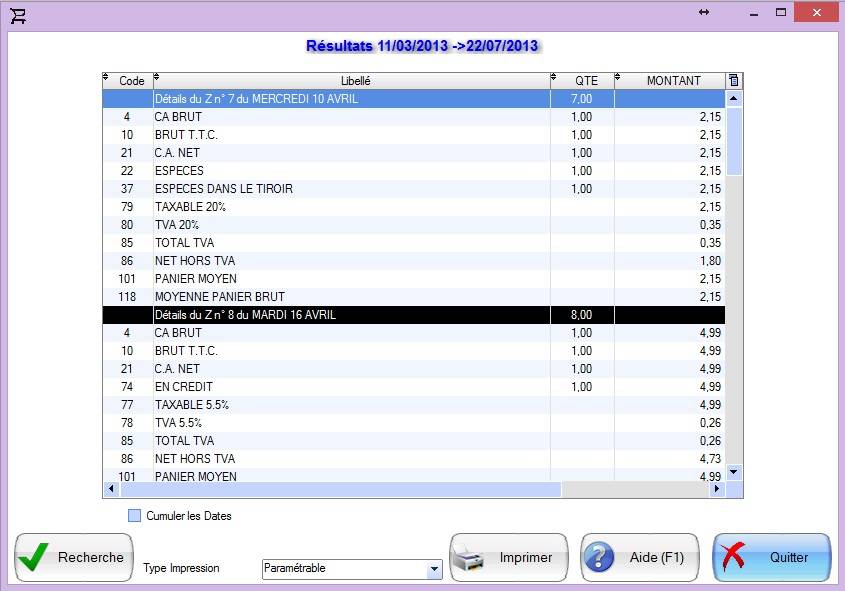Viewport: 845px width, 591px height.
Task: Select the ESPECES DANS LE TIROIR row
Action: click(x=350, y=189)
